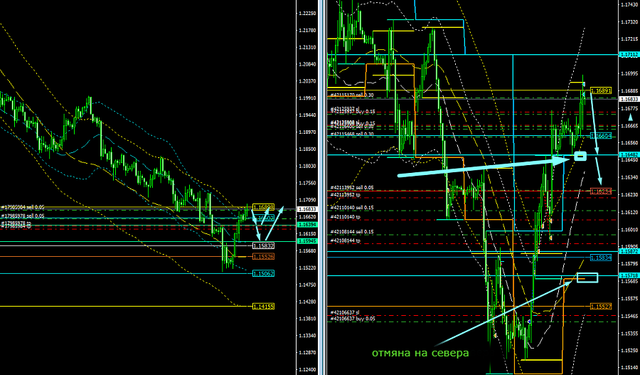
Task: Select take-profit label #42110140 tp
Action: 345,217
